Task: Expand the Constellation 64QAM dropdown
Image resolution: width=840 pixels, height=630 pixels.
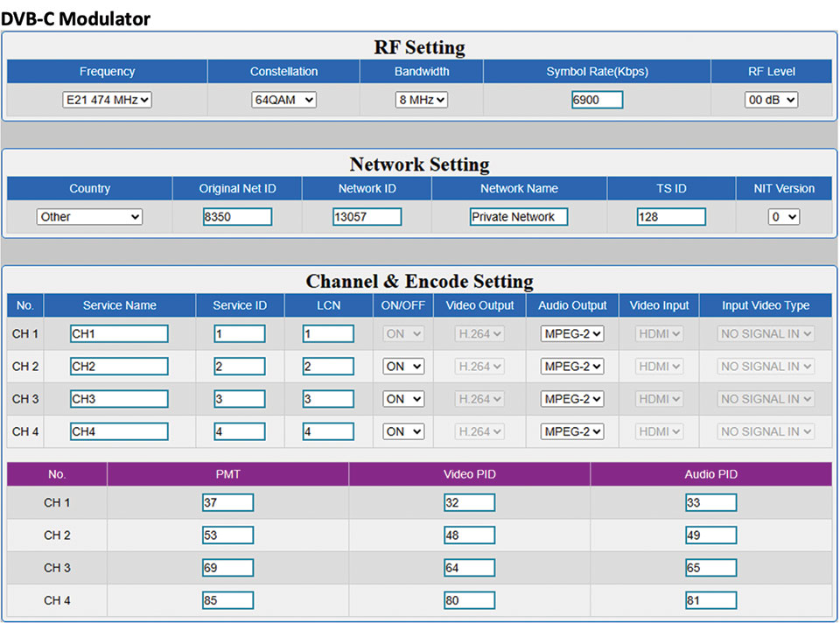Action: click(283, 100)
